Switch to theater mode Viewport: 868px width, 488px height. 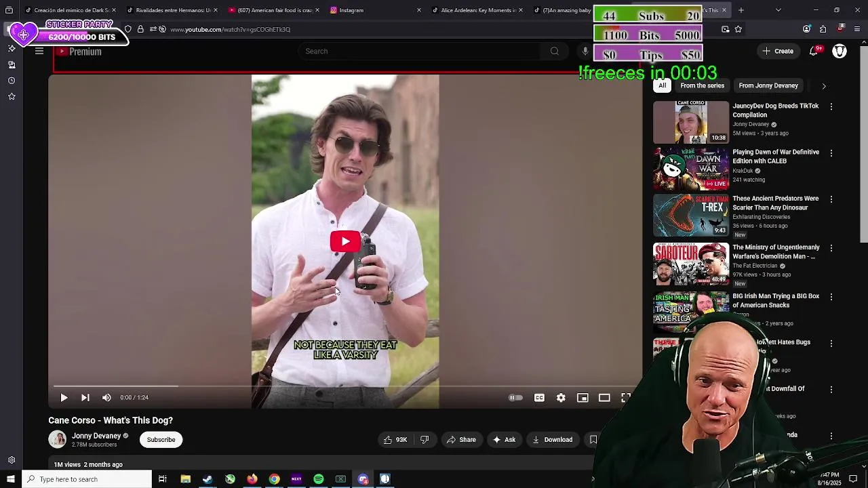point(604,398)
